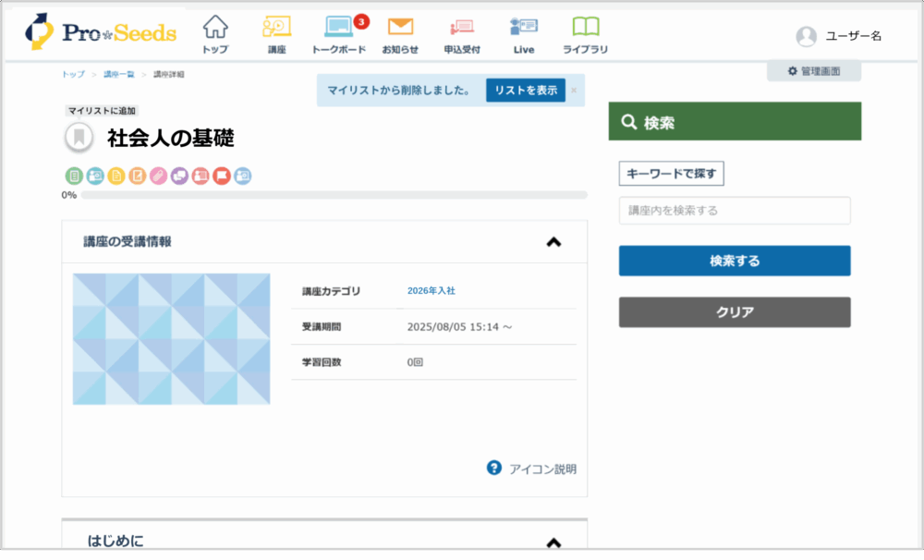Open the Live streaming icon
The height and width of the screenshot is (560, 924).
click(524, 34)
